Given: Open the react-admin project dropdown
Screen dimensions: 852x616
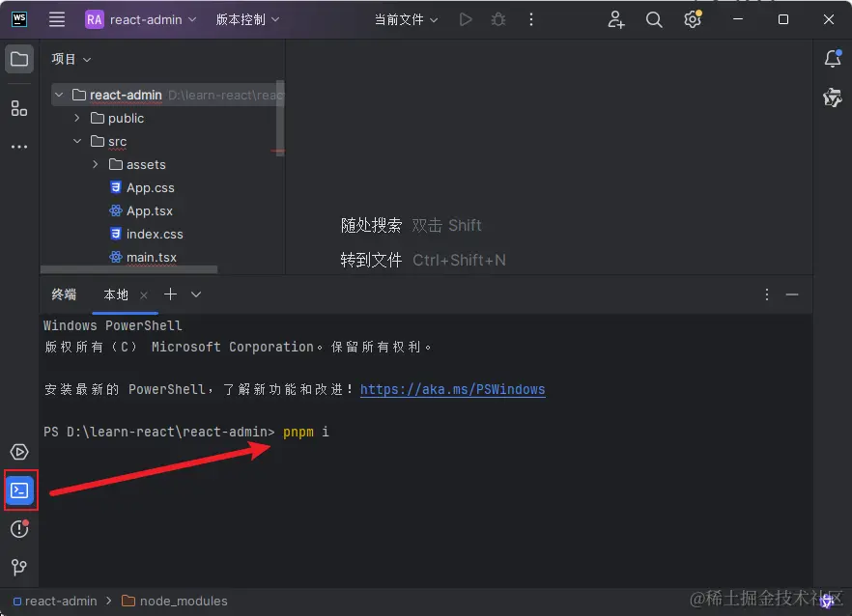Looking at the screenshot, I should (x=141, y=19).
